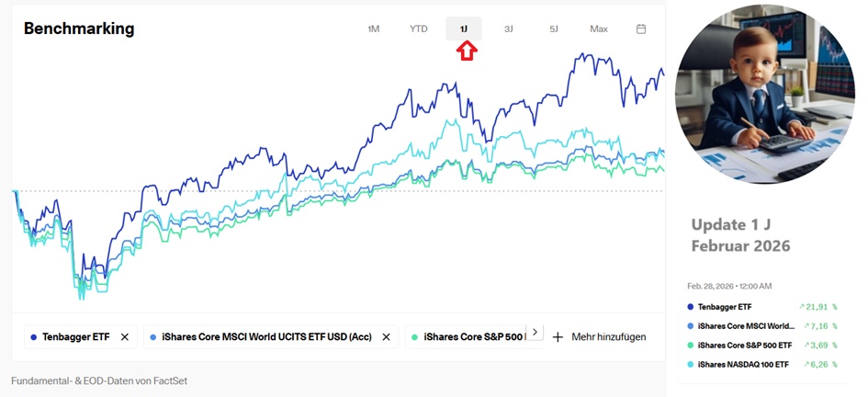Switch to YTD time range
The image size is (868, 397).
click(x=419, y=28)
